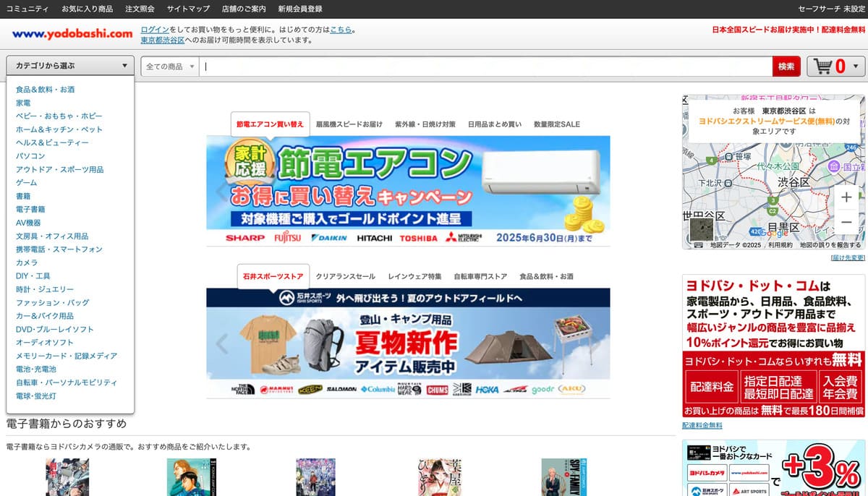The width and height of the screenshot is (868, 496).
Task: Choose カメラ category
Action: (x=27, y=262)
